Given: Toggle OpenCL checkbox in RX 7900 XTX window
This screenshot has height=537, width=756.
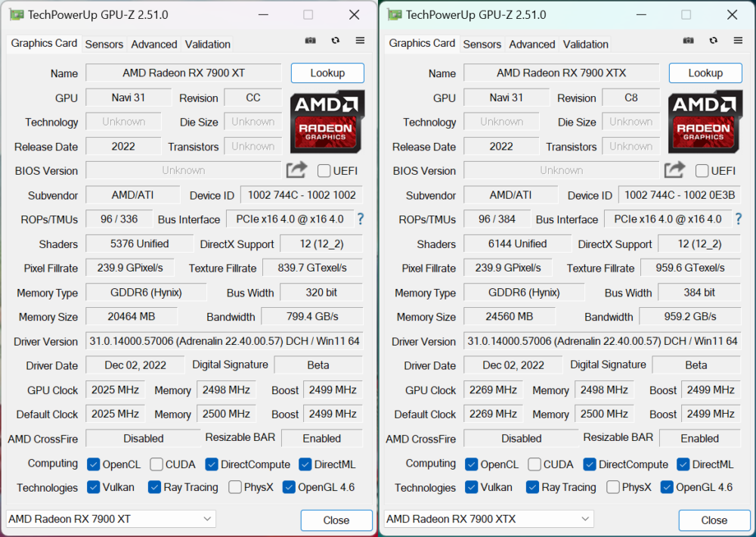Looking at the screenshot, I should point(471,464).
